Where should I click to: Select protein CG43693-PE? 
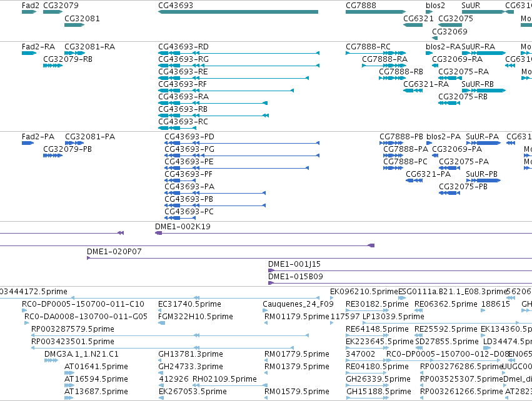point(189,162)
